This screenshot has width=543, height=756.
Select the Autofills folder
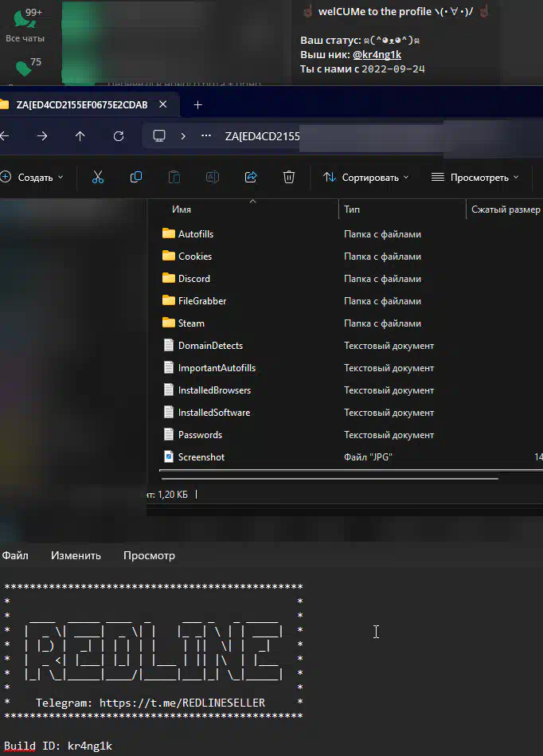click(x=195, y=234)
